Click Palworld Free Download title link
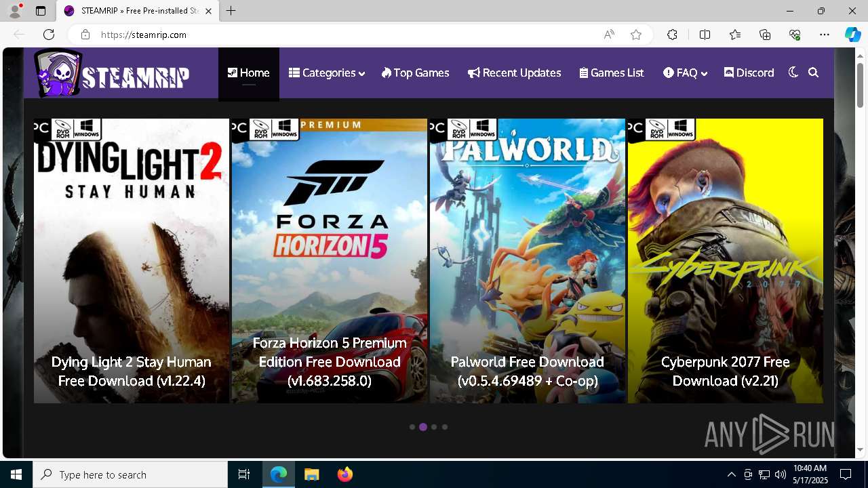Viewport: 868px width, 488px height. 528,371
